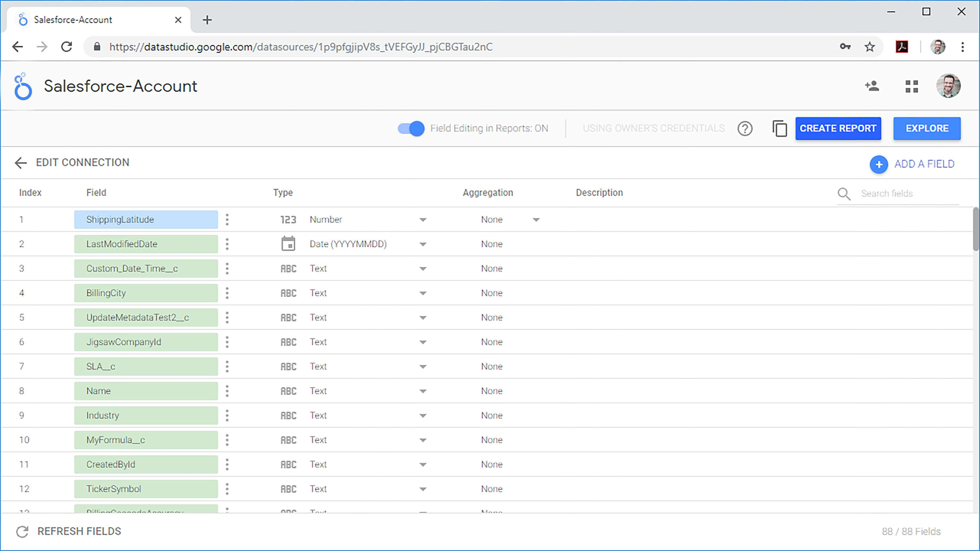Toggle Field Editing in Reports off
The image size is (980, 551).
coord(411,128)
